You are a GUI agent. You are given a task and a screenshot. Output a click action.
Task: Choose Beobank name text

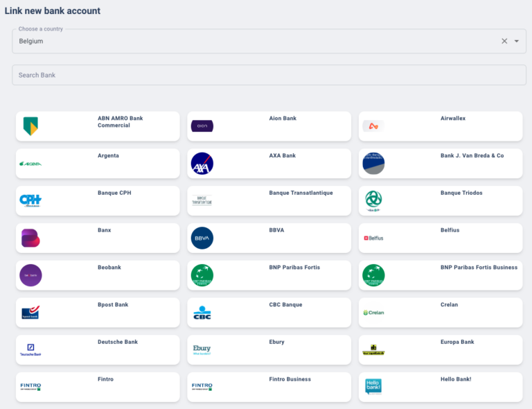pos(109,268)
